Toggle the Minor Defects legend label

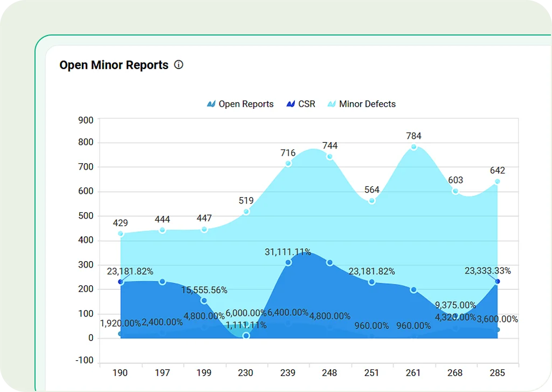pos(367,104)
